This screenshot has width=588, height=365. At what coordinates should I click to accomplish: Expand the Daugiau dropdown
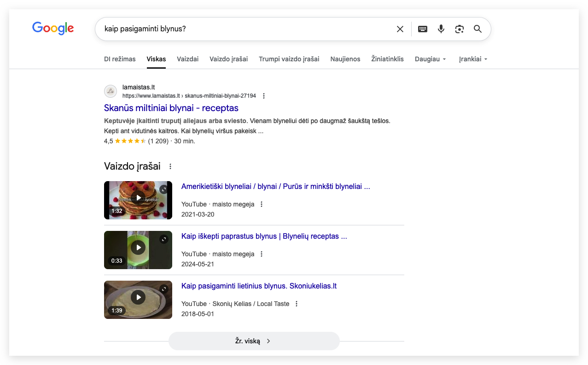tap(430, 59)
